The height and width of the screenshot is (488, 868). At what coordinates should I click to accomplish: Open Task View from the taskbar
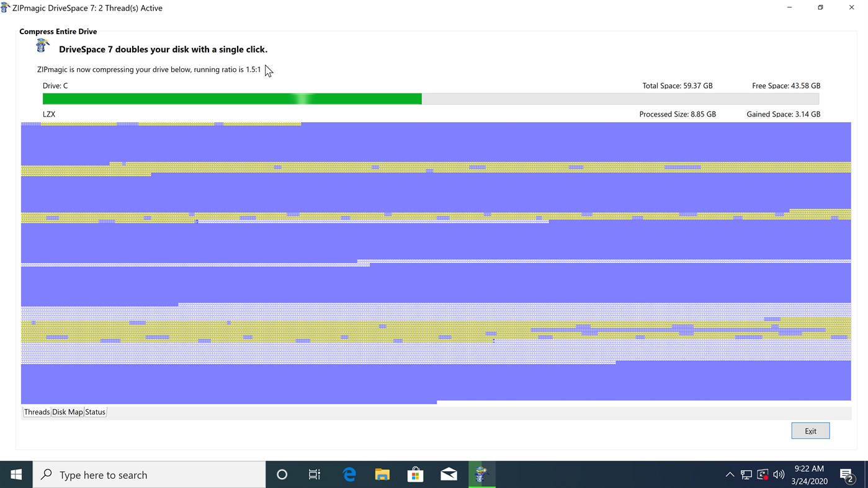314,474
